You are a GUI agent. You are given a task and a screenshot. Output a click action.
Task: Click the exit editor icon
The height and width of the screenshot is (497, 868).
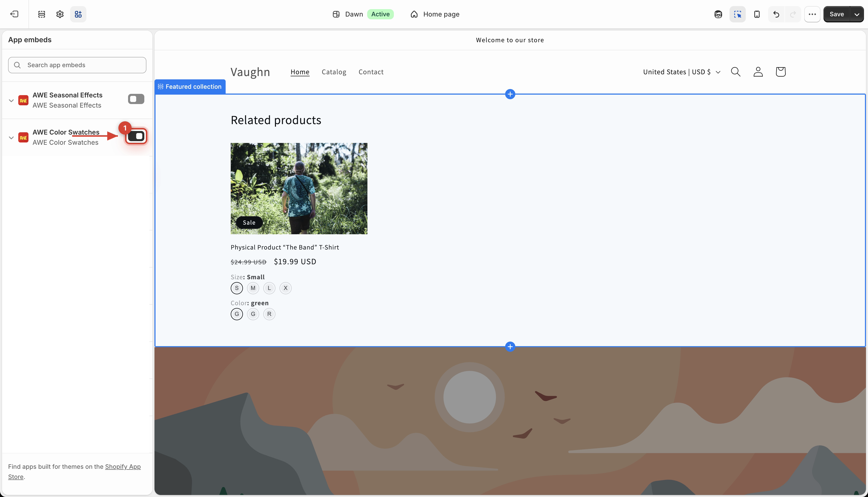14,14
